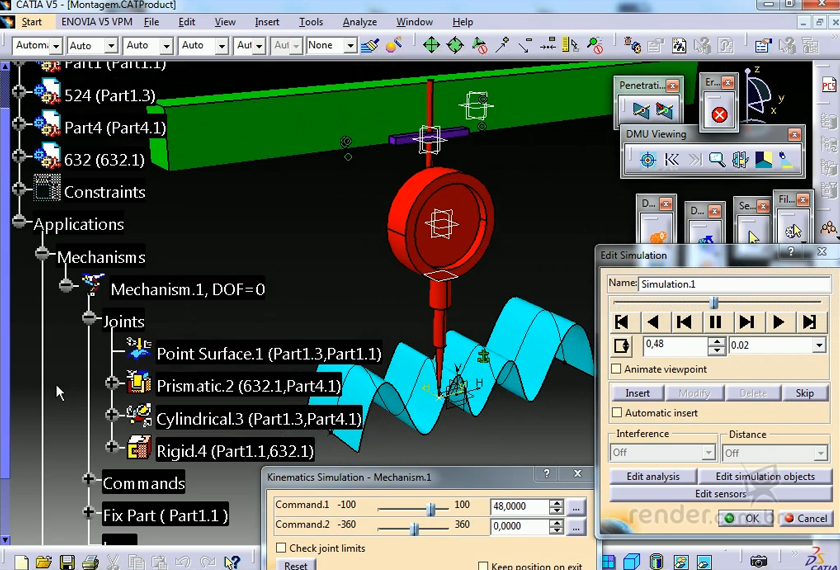Click the Fit All In icon in top toolbar
Viewport: 840px width, 570px height.
pos(431,45)
